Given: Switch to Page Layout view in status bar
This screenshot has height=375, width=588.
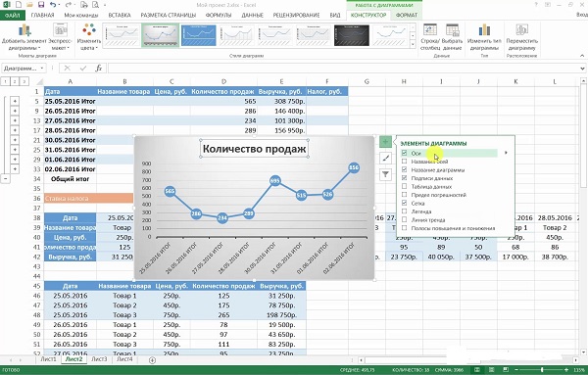Looking at the screenshot, I should [x=491, y=370].
